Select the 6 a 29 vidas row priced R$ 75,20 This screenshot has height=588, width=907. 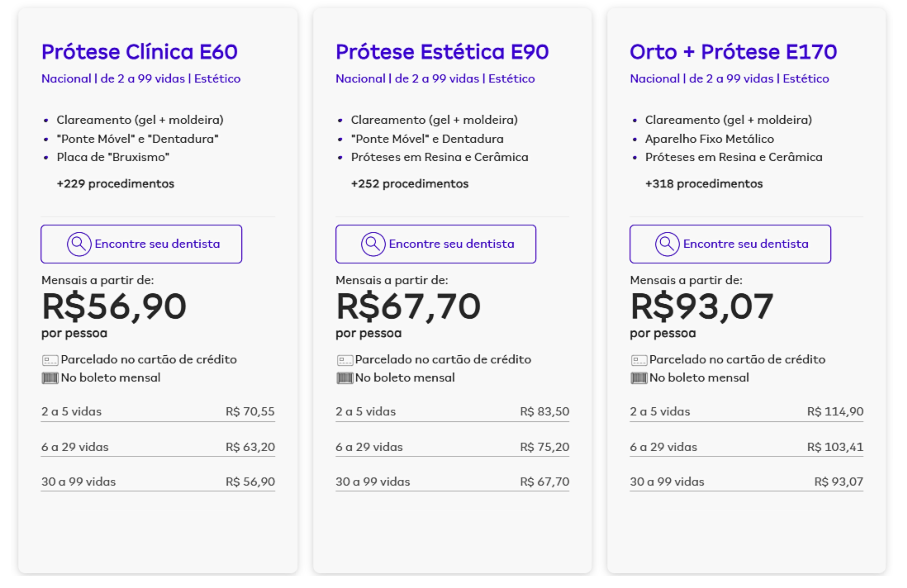pyautogui.click(x=452, y=447)
